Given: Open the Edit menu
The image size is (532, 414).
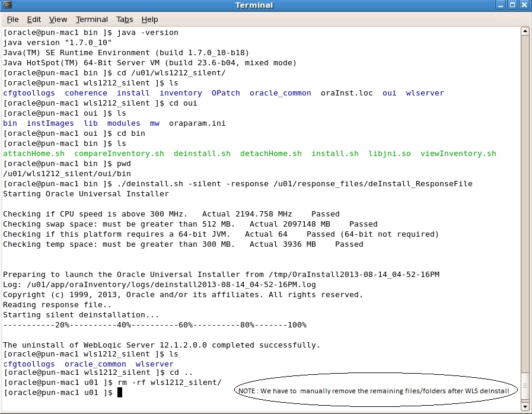Looking at the screenshot, I should (34, 20).
